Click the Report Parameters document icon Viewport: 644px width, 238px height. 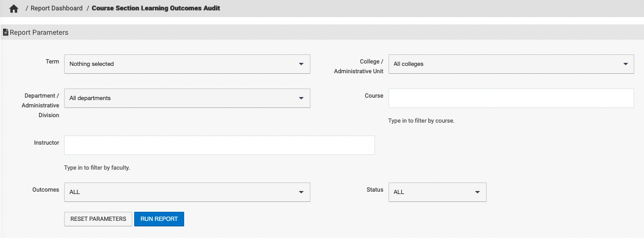5,32
